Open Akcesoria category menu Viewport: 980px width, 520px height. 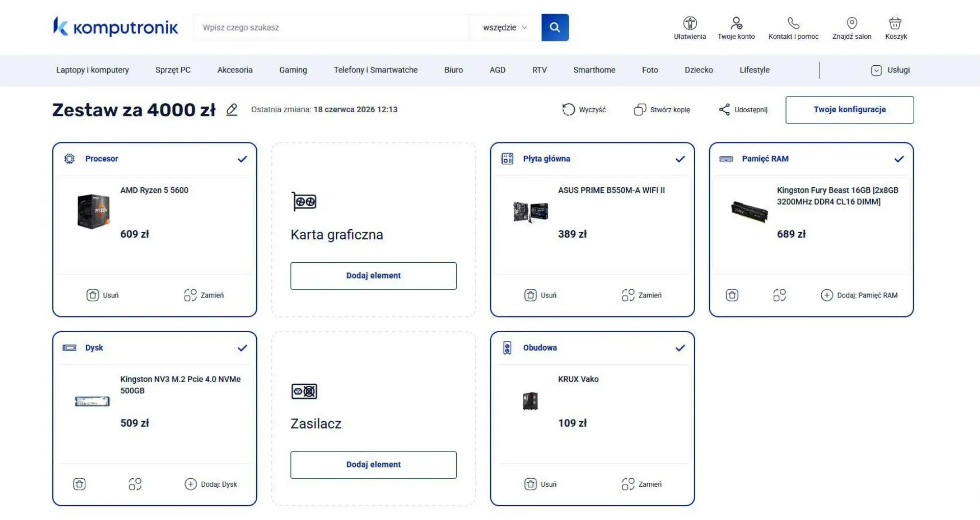coord(235,70)
